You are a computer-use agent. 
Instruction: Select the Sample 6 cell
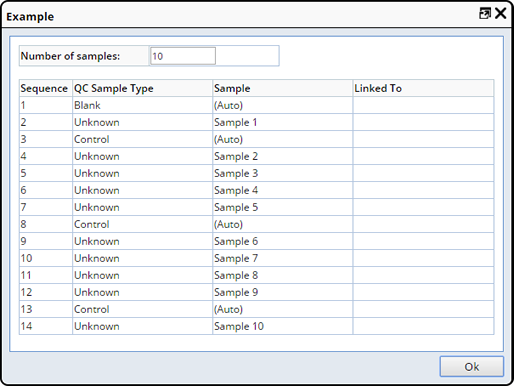tap(283, 241)
